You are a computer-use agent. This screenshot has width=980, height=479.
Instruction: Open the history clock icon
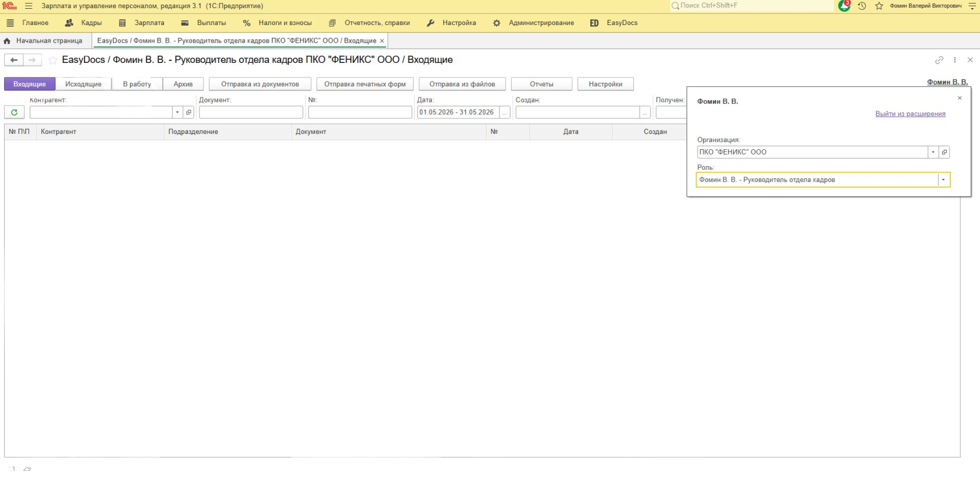[x=862, y=6]
